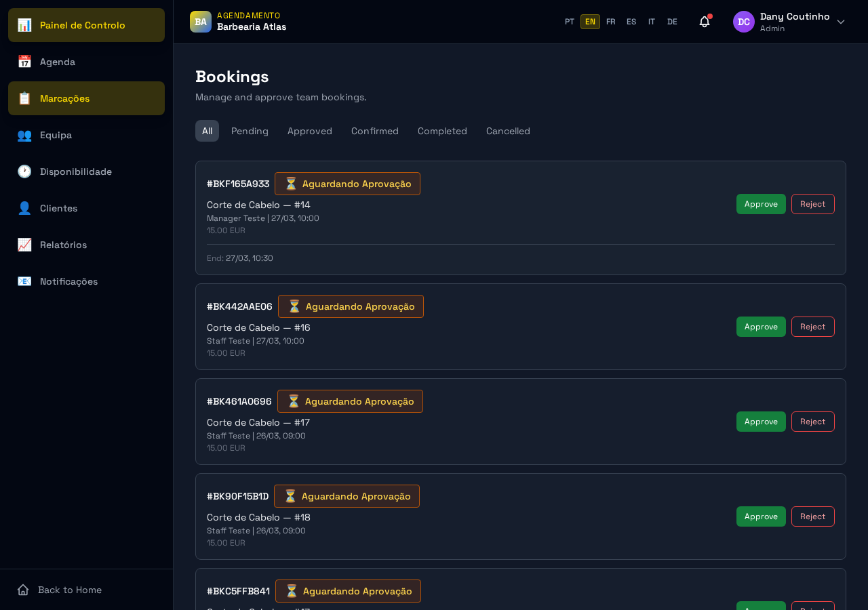This screenshot has height=610, width=868.
Task: Click the Painel de Controlo chart icon
Action: [24, 25]
